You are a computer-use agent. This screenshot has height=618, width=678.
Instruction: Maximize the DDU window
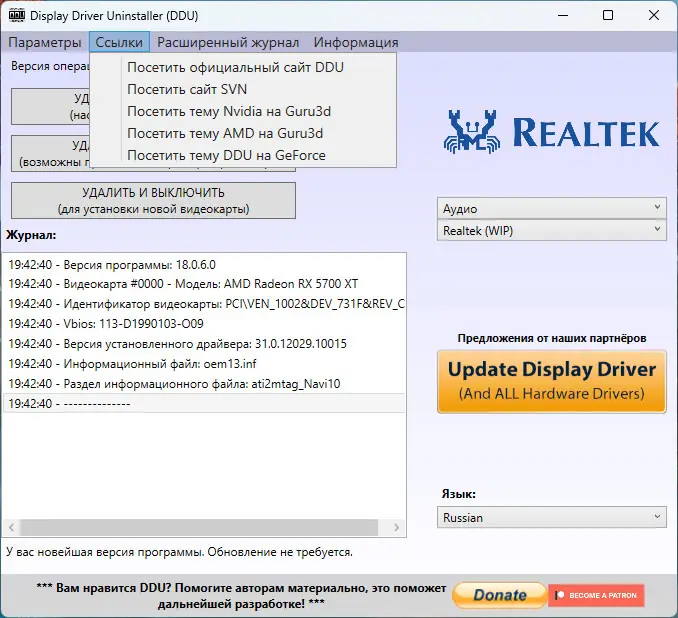[608, 16]
